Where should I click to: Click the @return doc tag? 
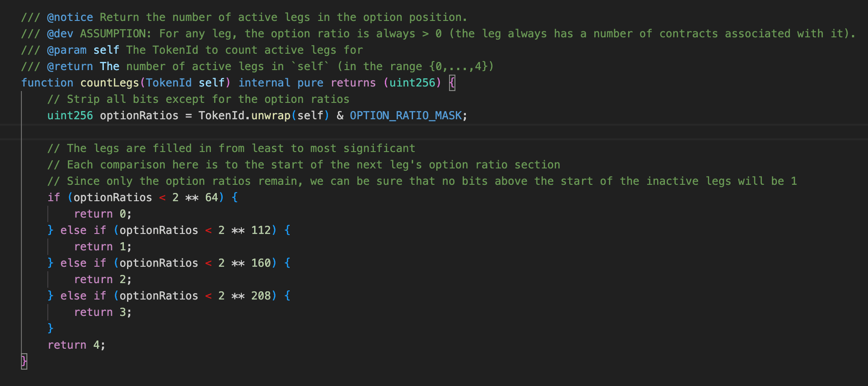coord(70,66)
